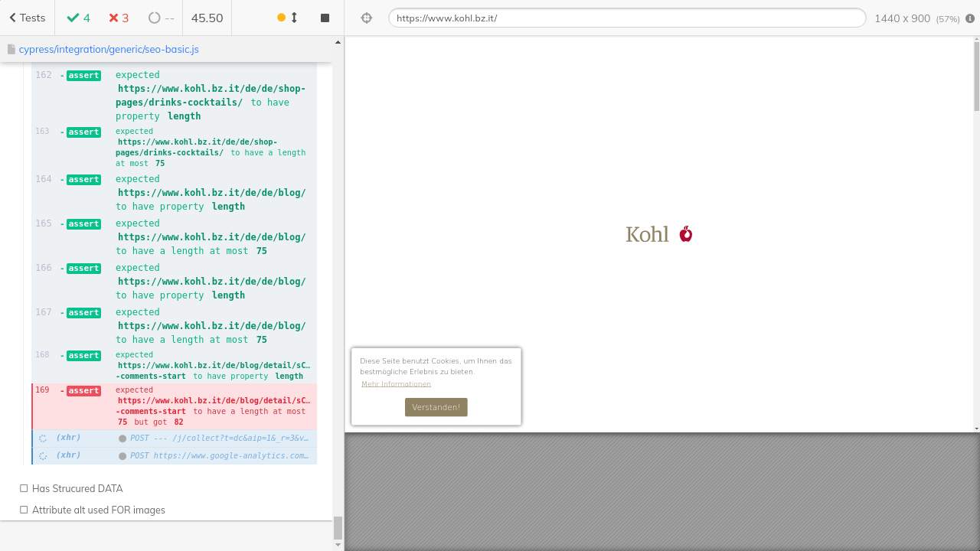Stop the running test with the square button
Image resolution: width=980 pixels, height=551 pixels.
coord(325,18)
